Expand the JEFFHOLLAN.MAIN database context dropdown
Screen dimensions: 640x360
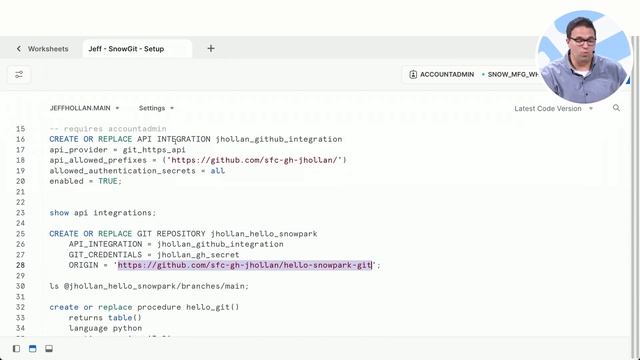tap(84, 108)
